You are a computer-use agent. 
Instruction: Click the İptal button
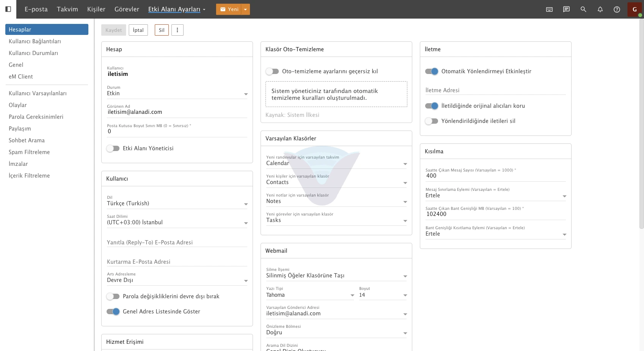[x=138, y=30]
